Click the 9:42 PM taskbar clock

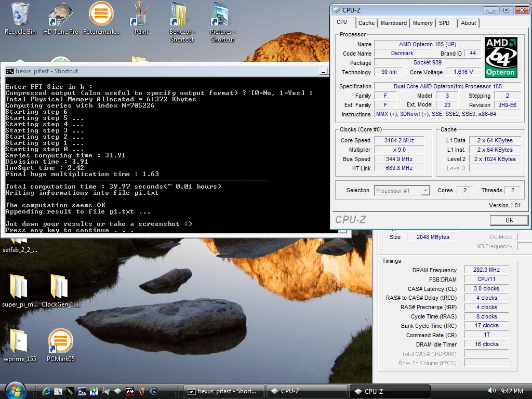(512, 391)
